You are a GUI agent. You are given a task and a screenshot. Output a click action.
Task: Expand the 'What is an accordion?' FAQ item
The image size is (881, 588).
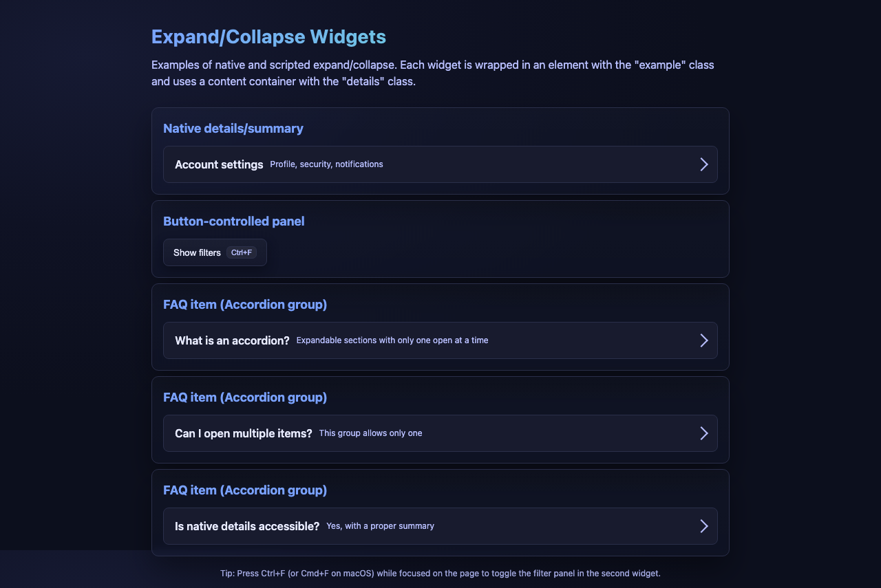click(232, 340)
